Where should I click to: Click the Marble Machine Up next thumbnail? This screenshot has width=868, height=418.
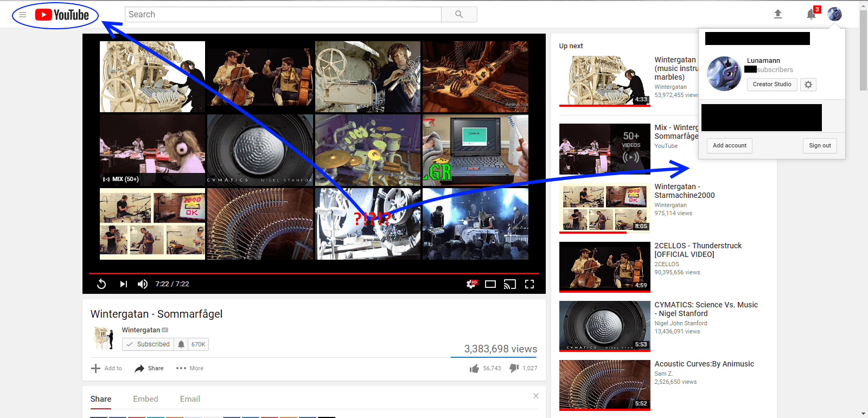pyautogui.click(x=605, y=81)
